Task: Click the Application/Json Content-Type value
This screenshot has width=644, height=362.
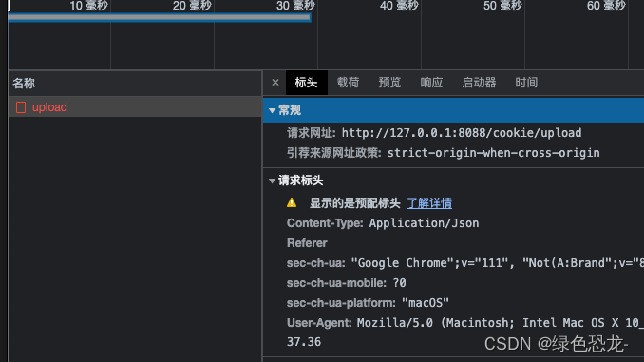Action: tap(424, 223)
